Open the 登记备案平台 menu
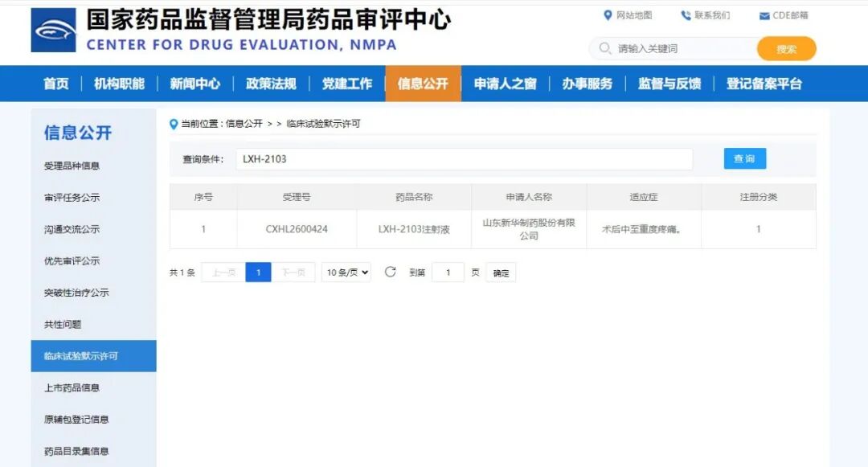 pyautogui.click(x=764, y=84)
